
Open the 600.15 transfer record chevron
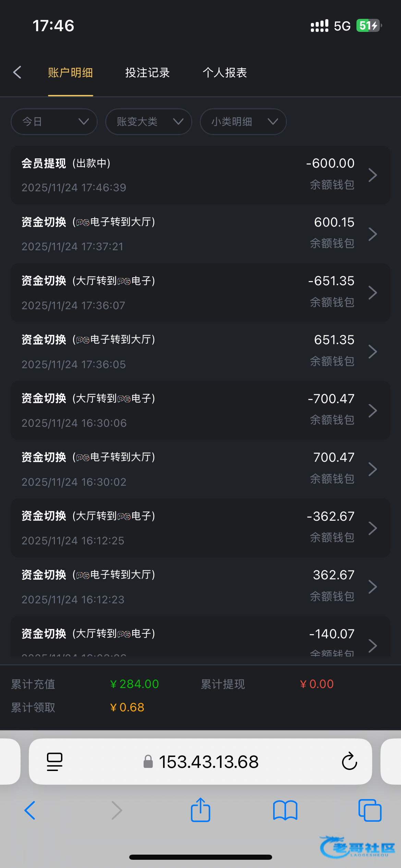tap(373, 234)
